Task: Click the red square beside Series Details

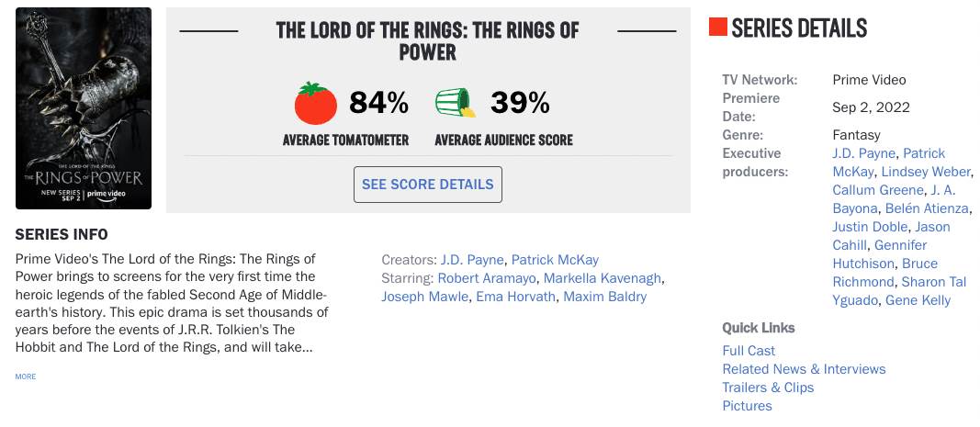Action: [718, 28]
